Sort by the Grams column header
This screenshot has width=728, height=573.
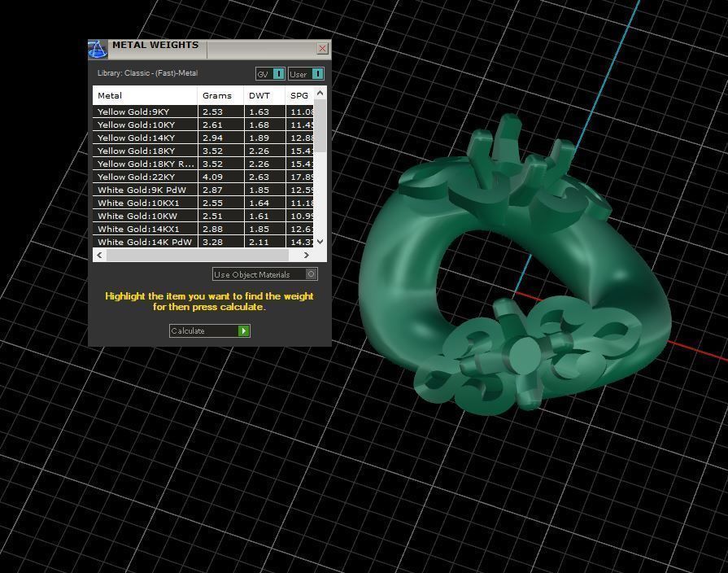click(220, 95)
